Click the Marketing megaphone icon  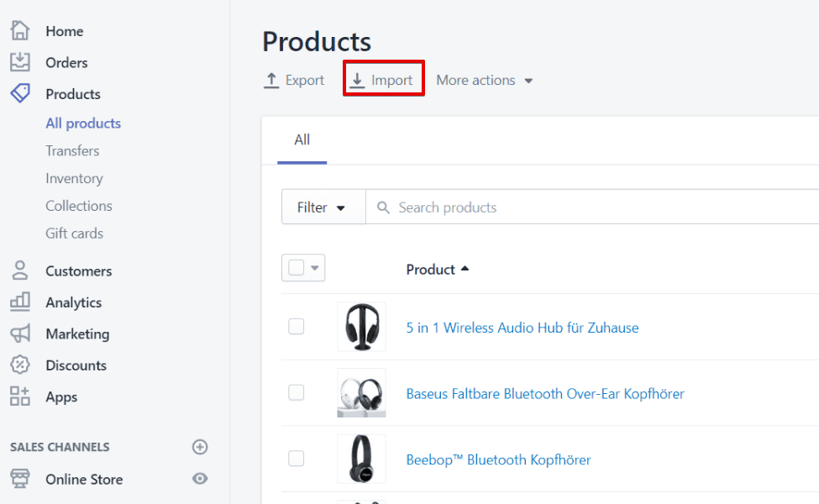(x=20, y=333)
